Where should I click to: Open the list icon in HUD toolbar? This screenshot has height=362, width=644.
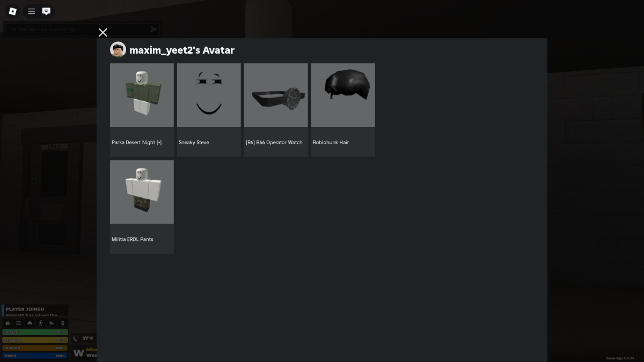coord(19,323)
